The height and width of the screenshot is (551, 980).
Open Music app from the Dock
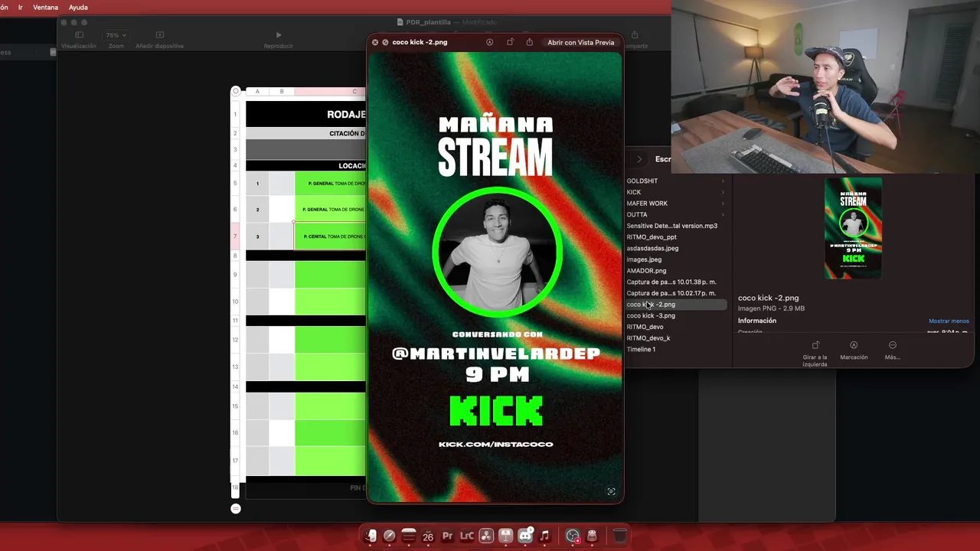click(544, 536)
